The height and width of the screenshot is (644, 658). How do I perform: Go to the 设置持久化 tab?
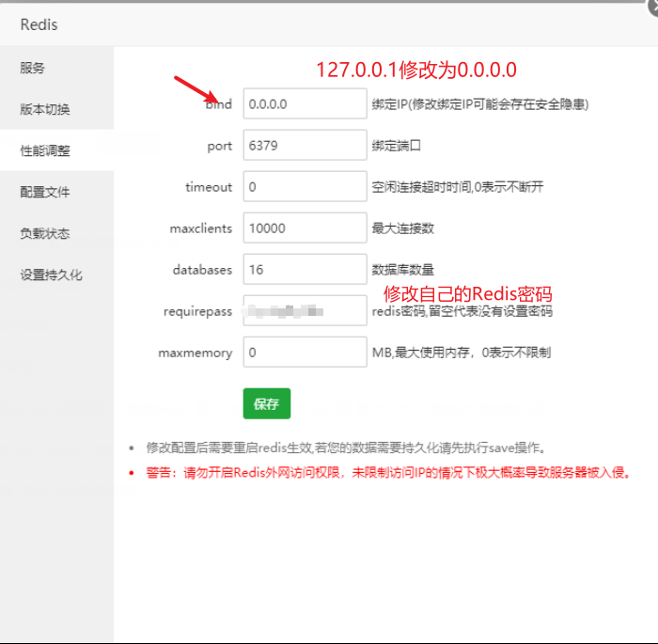[x=56, y=275]
